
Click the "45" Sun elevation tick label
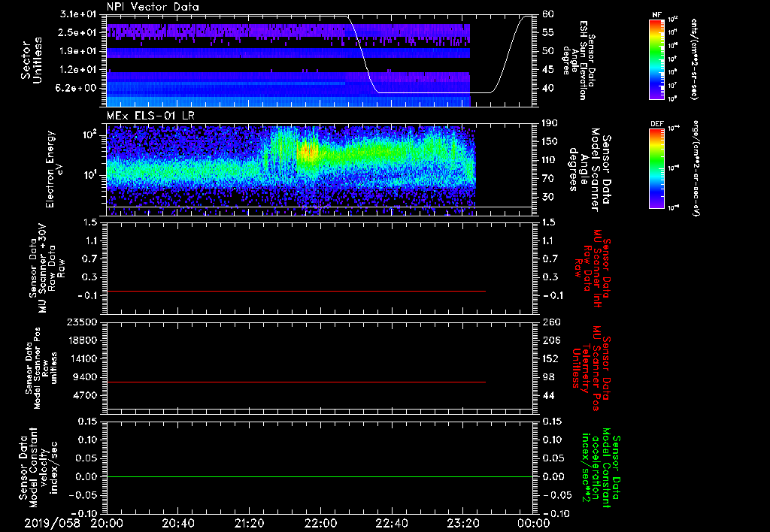click(x=548, y=70)
